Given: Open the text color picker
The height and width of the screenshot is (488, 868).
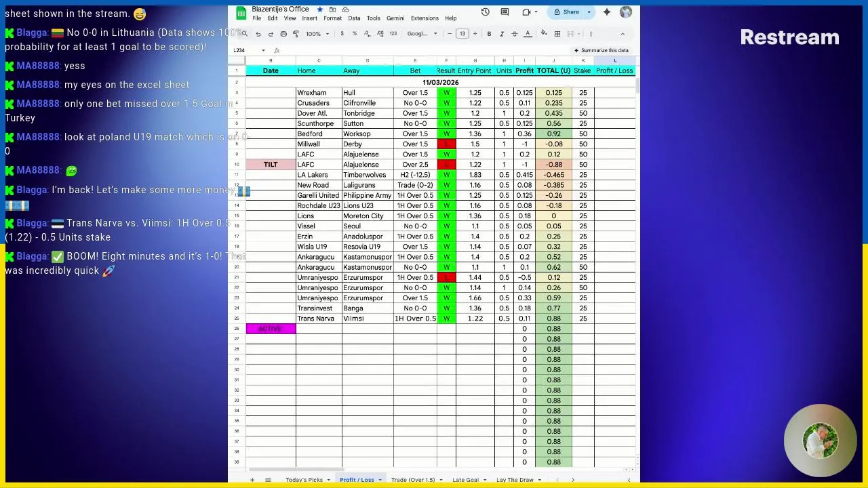Looking at the screenshot, I should coord(528,34).
